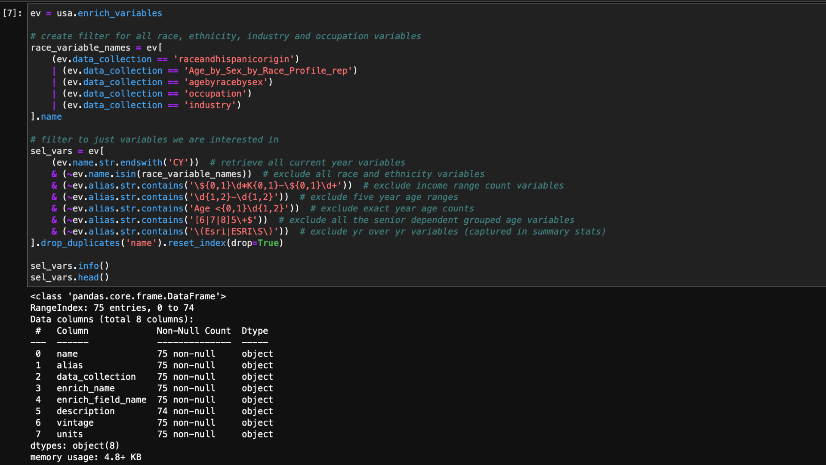Click the 'enrich_field_name' row in the output
This screenshot has height=465, width=826.
(101, 399)
